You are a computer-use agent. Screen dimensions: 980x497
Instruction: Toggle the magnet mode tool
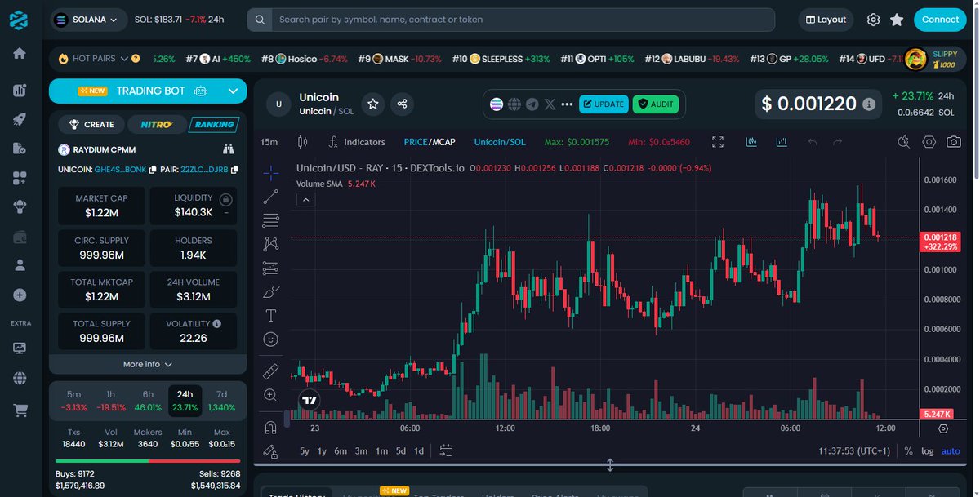tap(271, 427)
